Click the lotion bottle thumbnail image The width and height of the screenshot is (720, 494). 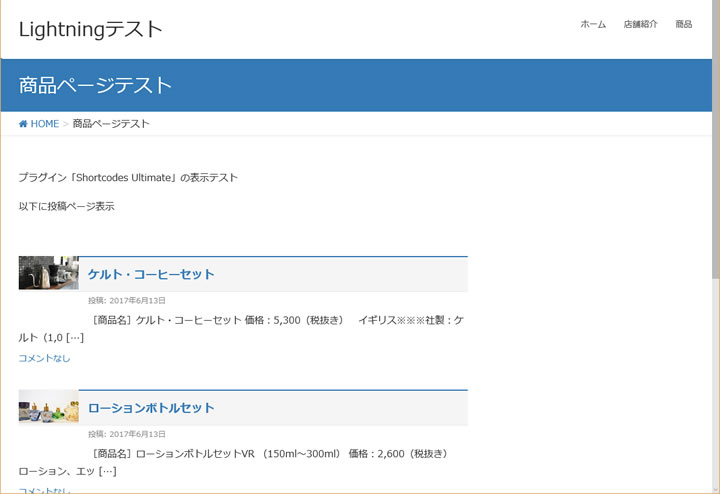tap(49, 406)
